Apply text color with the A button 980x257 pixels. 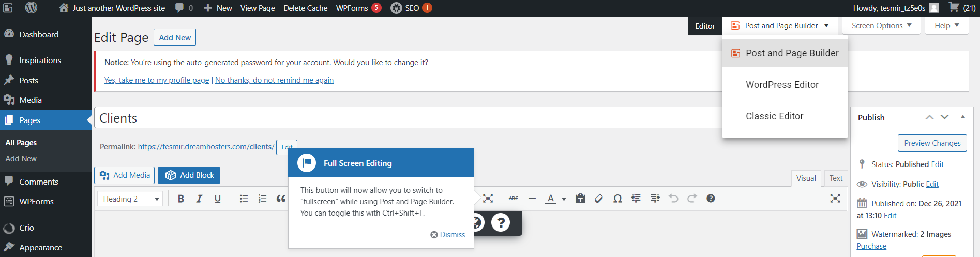tap(551, 199)
